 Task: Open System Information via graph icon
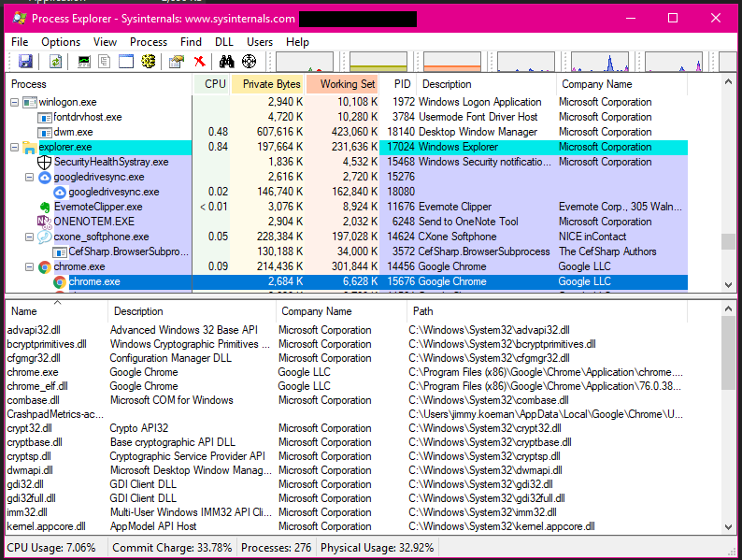coord(84,62)
